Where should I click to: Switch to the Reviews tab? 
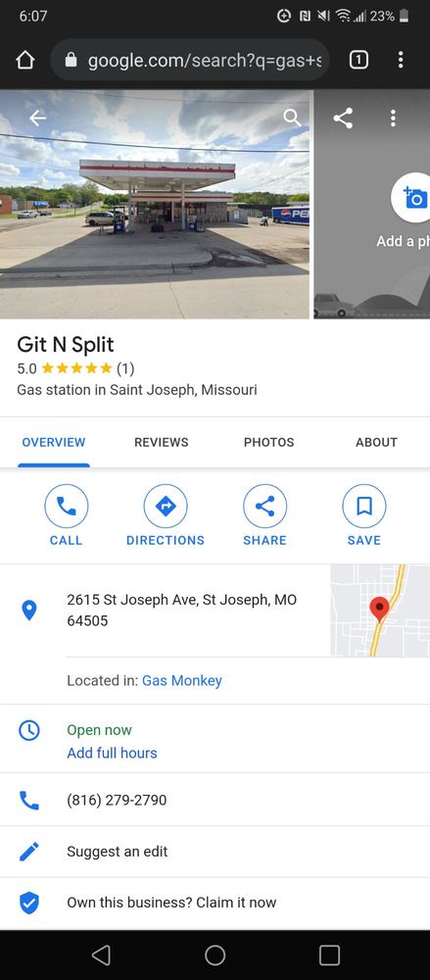(162, 443)
